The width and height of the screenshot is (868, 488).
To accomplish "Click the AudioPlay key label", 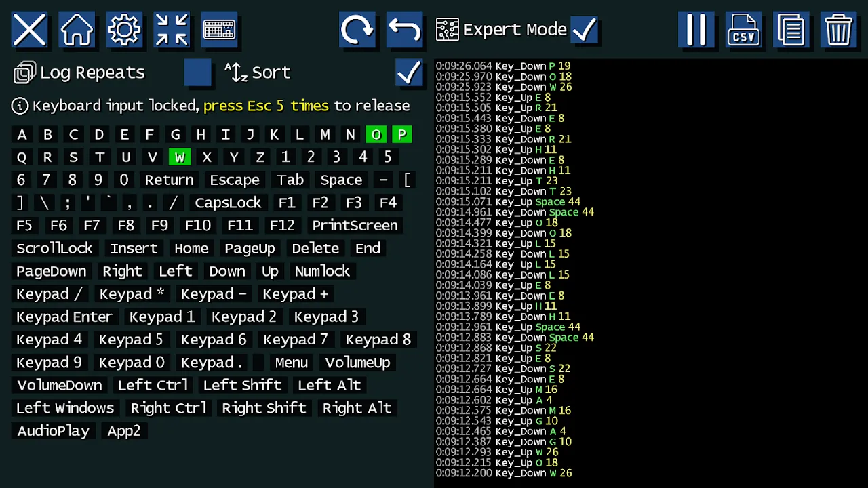I will click(54, 430).
